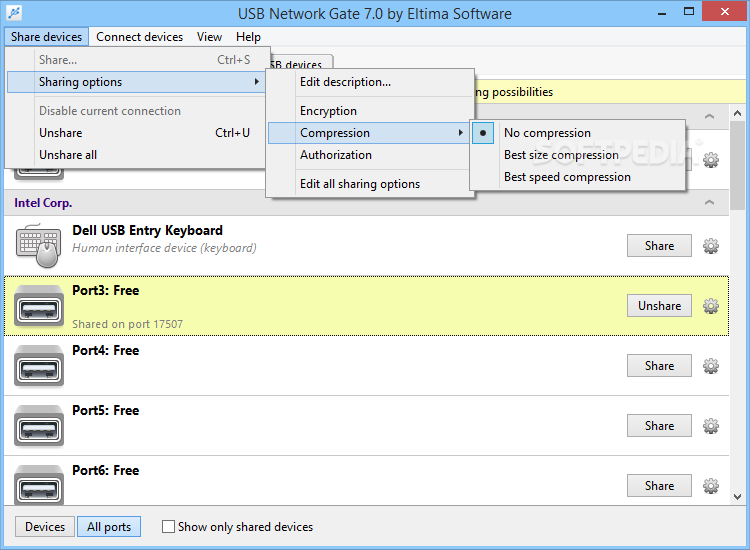Click the Intel Corp. group header text
This screenshot has height=550, width=750.
tap(43, 203)
